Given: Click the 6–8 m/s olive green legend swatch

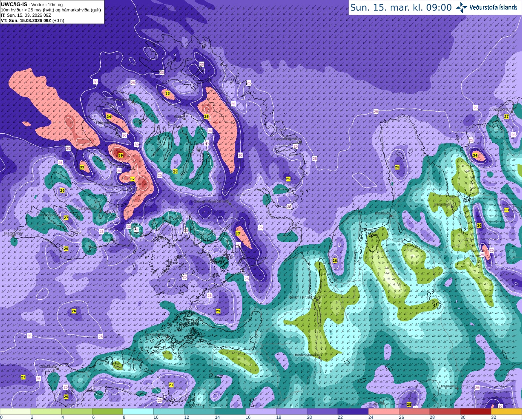Looking at the screenshot, I should [x=107, y=412].
